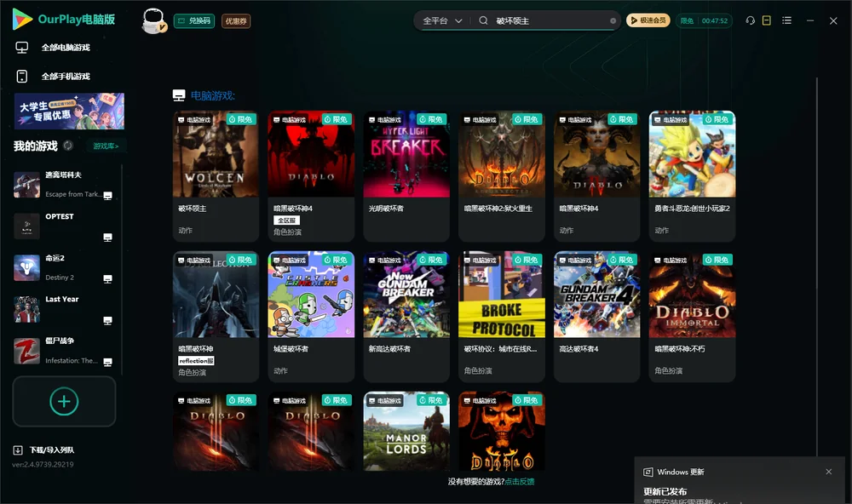Viewport: 852px width, 504px height.
Task: Open the 光明破坏者 Hyper Light Breaker card
Action: 406,176
